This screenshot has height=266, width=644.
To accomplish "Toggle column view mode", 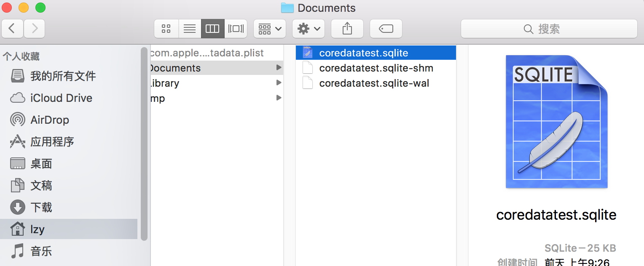I will pyautogui.click(x=212, y=29).
